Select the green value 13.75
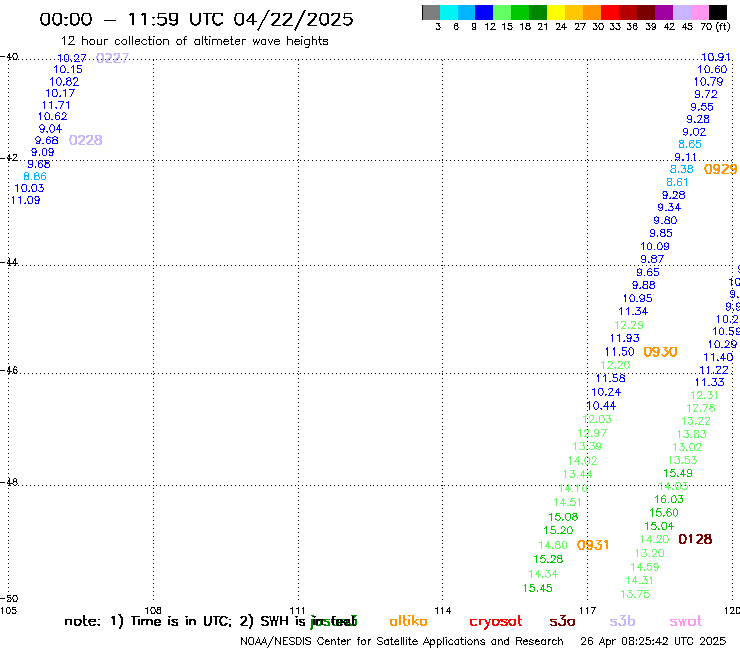 pos(635,594)
